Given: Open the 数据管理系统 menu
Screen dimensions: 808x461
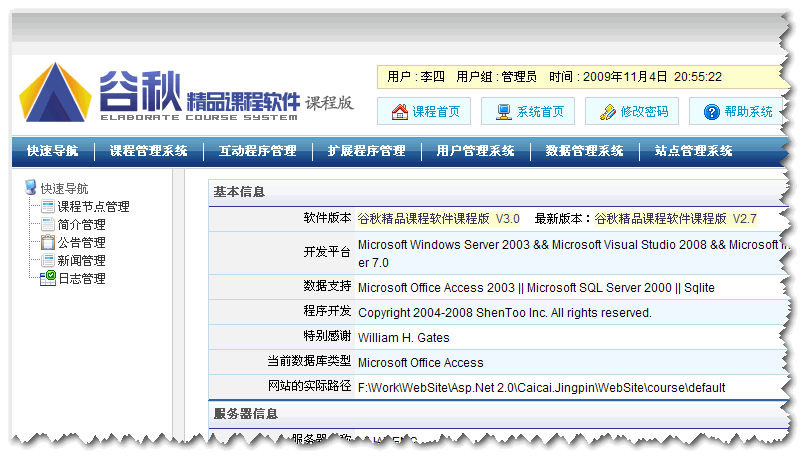Looking at the screenshot, I should (584, 151).
